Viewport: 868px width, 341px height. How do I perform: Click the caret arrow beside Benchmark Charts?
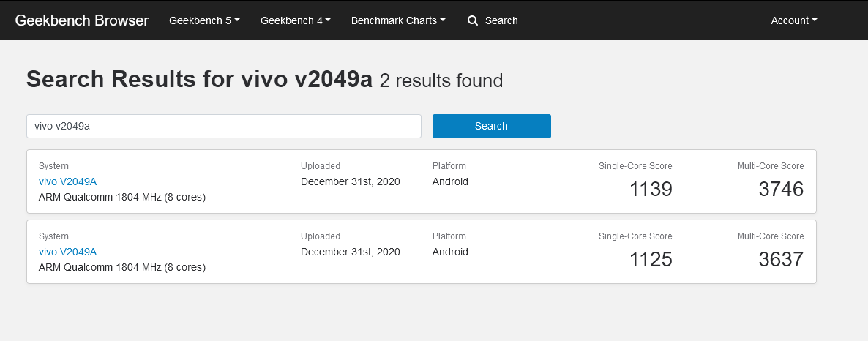442,20
